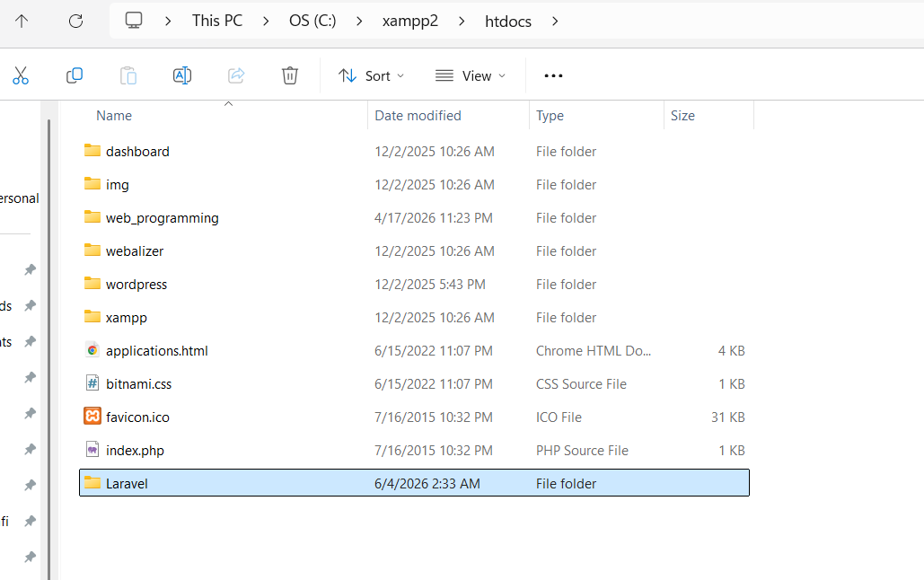Open the See more three-dot menu

(x=553, y=75)
